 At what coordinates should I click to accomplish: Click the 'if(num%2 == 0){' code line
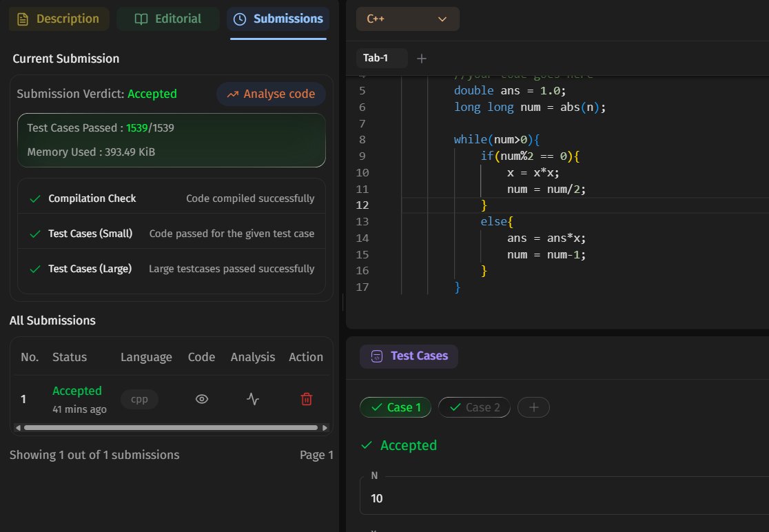click(530, 156)
